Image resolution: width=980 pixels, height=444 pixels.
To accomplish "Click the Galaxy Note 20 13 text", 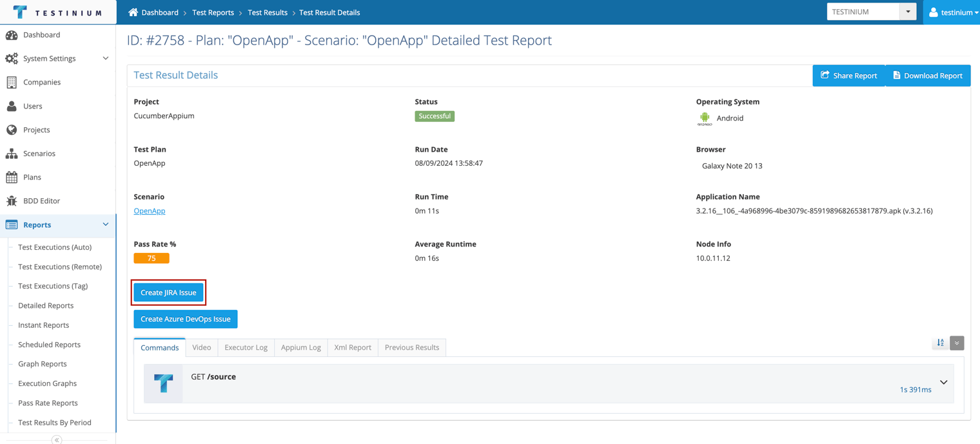I will [x=732, y=166].
